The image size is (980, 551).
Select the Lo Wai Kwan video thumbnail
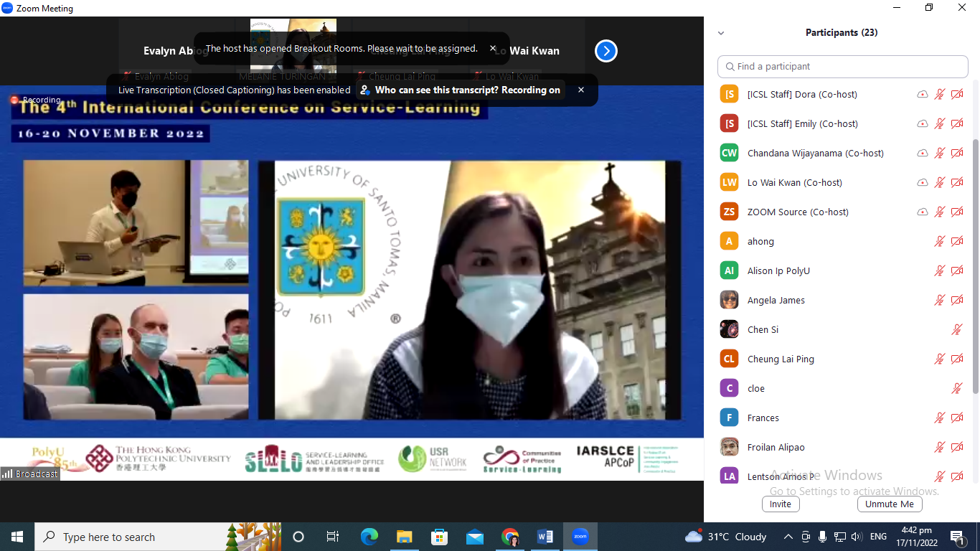pyautogui.click(x=527, y=51)
